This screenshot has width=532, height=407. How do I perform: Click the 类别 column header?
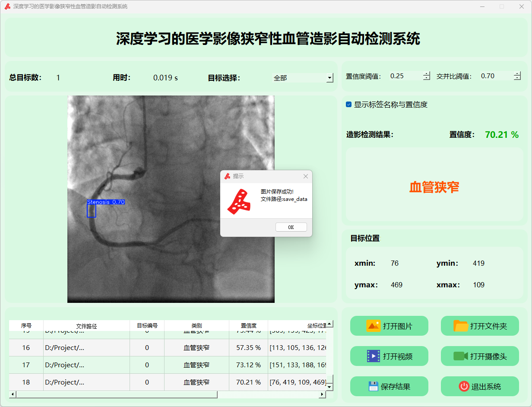(196, 326)
